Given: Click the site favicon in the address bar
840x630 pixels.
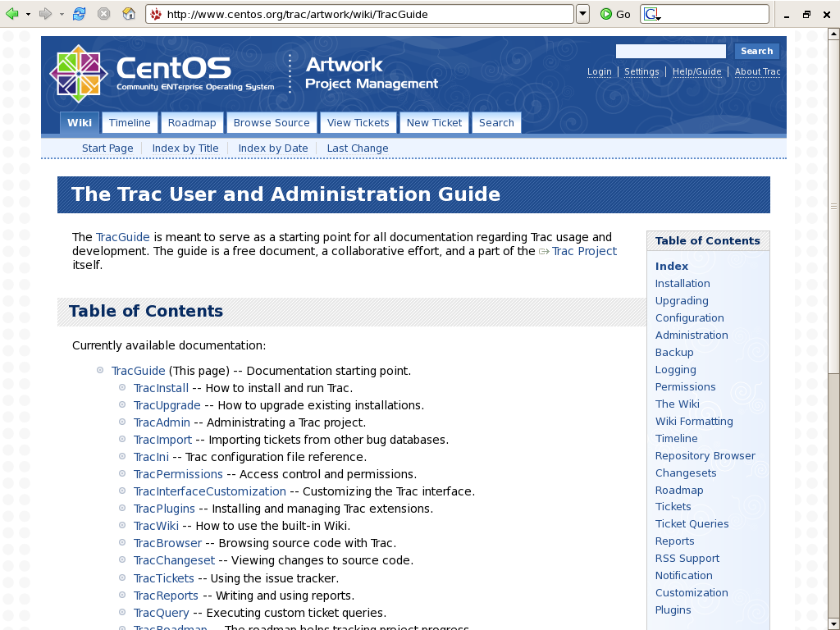Looking at the screenshot, I should click(x=156, y=15).
